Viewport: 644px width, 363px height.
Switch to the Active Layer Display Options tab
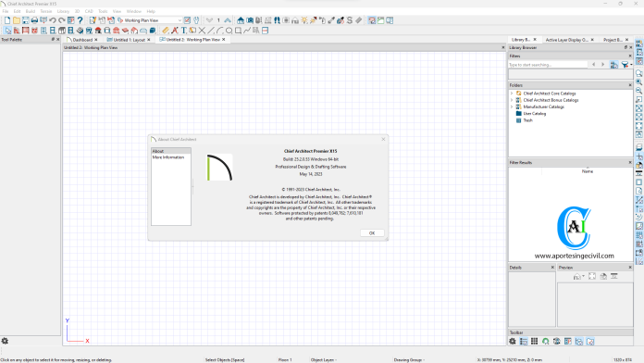(x=566, y=40)
